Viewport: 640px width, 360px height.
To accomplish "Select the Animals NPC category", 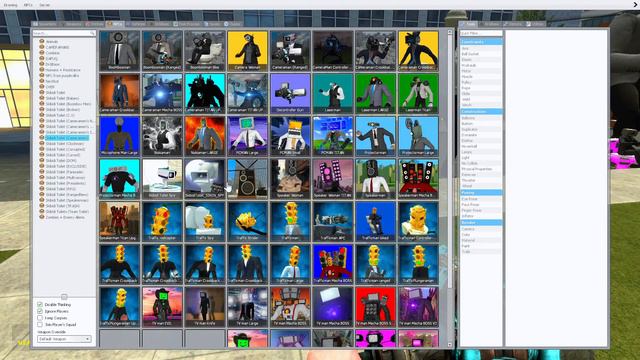I will [x=52, y=42].
